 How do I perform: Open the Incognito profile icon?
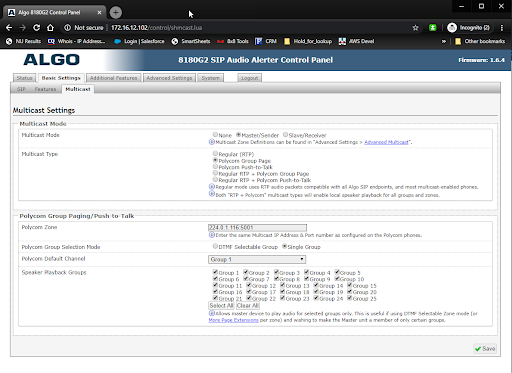tap(452, 28)
